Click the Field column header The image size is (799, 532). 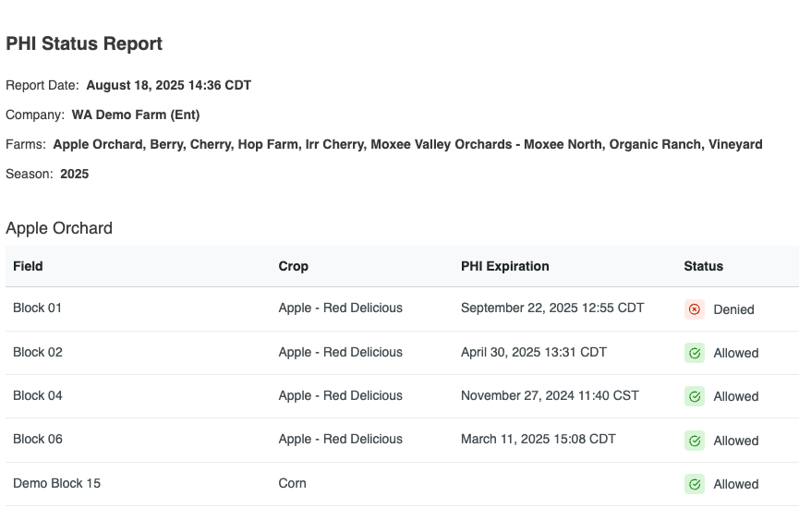coord(28,266)
